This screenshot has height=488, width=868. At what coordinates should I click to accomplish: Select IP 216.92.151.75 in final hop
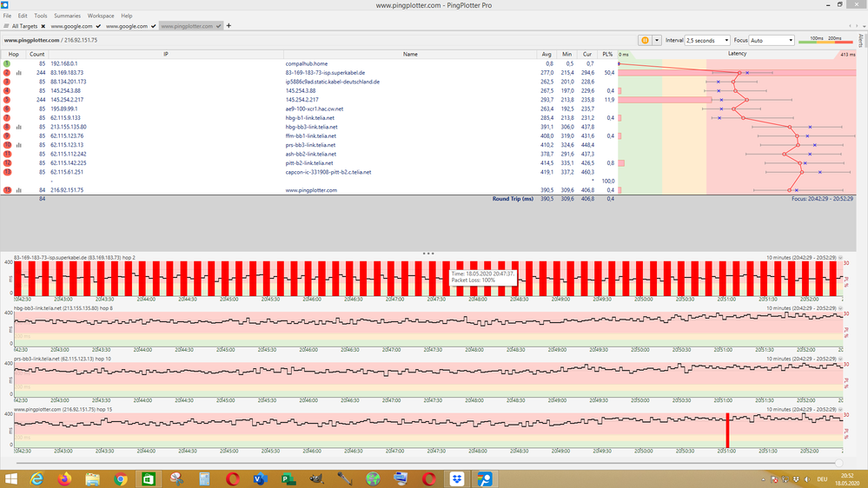click(67, 190)
